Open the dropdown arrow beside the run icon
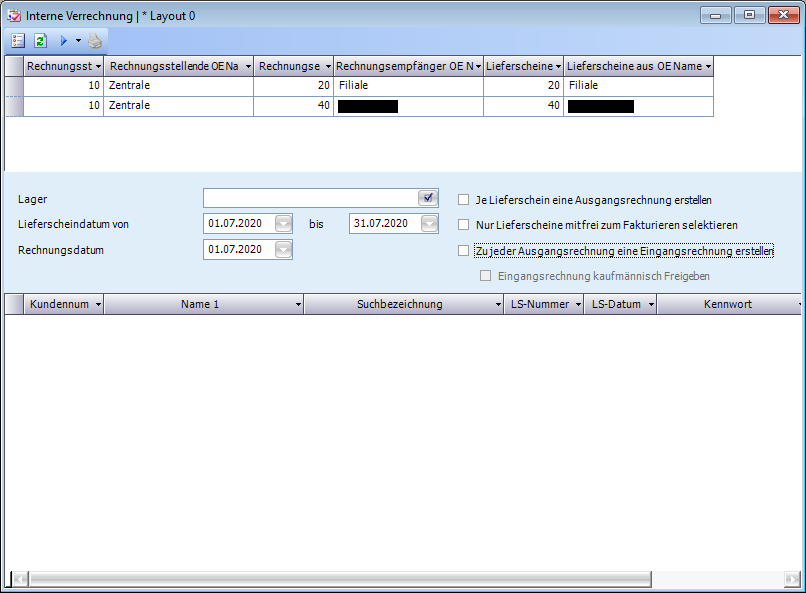This screenshot has width=806, height=593. click(x=78, y=41)
